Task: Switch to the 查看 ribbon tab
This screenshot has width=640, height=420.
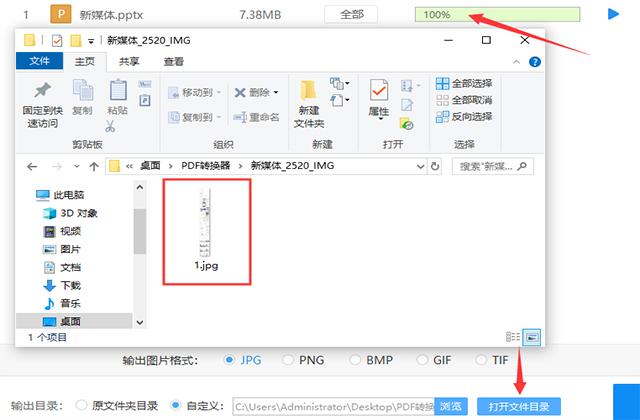Action: click(x=173, y=62)
